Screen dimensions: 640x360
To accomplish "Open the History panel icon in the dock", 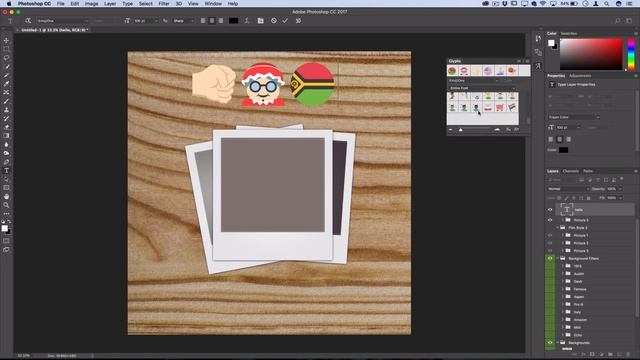I will click(538, 38).
